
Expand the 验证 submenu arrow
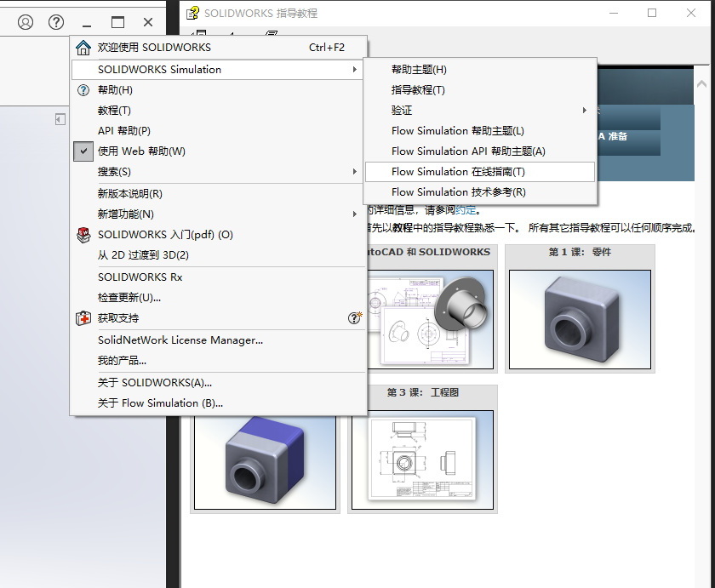click(x=585, y=110)
